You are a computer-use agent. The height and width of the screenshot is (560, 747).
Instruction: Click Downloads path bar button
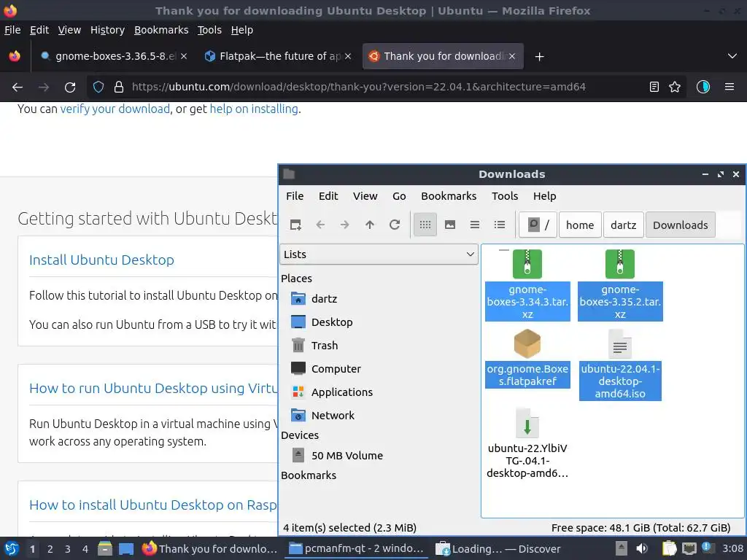click(681, 225)
